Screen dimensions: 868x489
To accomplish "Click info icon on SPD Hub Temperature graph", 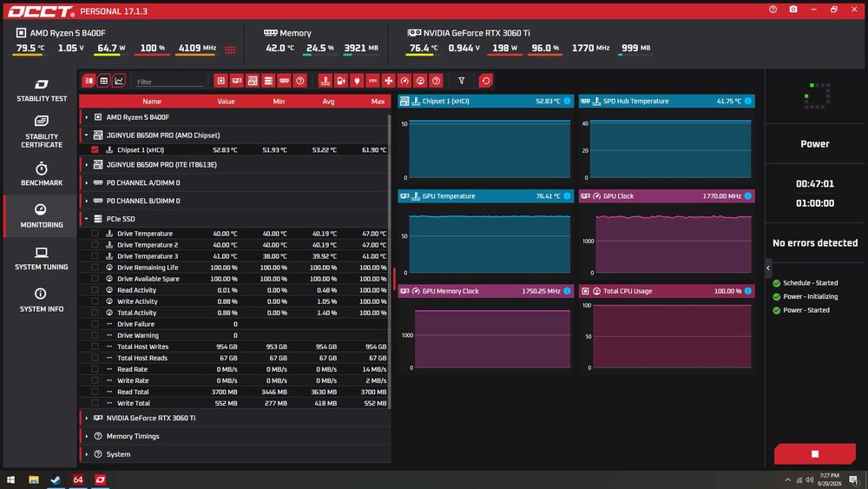I will (748, 101).
